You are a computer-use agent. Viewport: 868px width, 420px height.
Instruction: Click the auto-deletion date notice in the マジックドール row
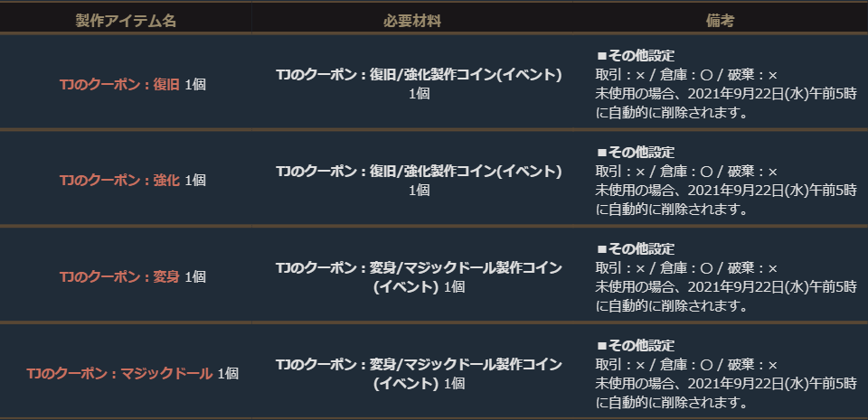pyautogui.click(x=725, y=393)
